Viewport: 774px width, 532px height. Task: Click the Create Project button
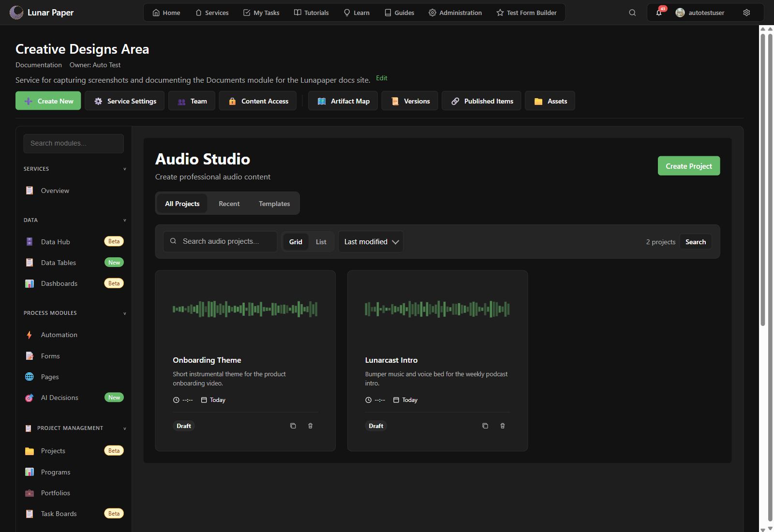(689, 166)
